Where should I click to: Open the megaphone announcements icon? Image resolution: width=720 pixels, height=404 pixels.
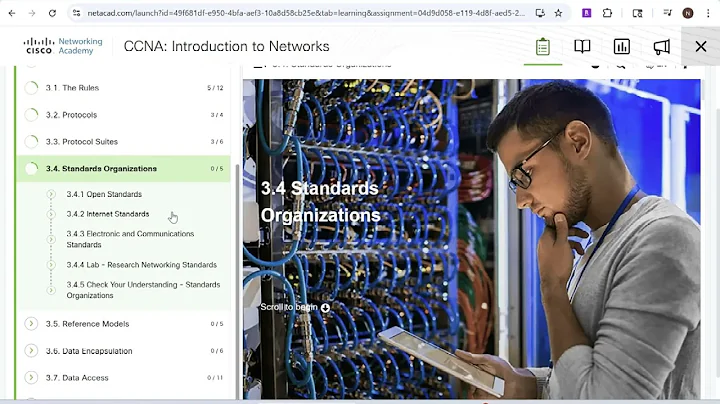click(x=661, y=46)
